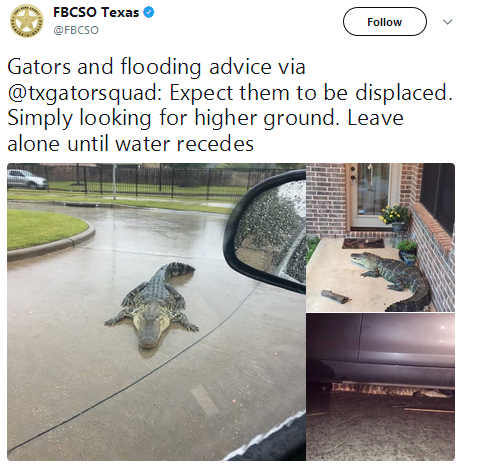Screen dimensions: 477x476
Task: Expand the tweet options chevron menu
Action: [447, 22]
